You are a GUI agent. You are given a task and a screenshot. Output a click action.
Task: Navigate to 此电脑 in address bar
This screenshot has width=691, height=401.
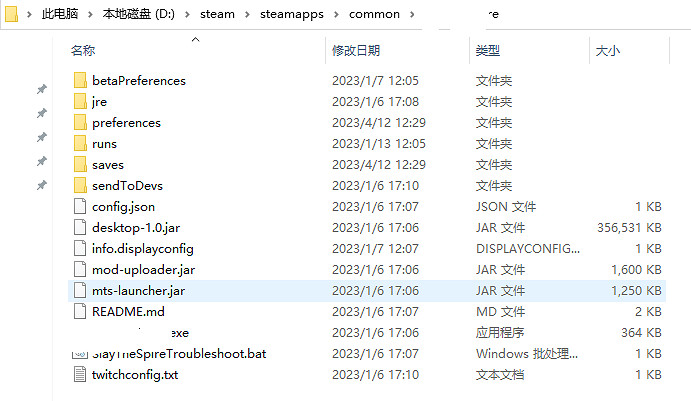63,15
